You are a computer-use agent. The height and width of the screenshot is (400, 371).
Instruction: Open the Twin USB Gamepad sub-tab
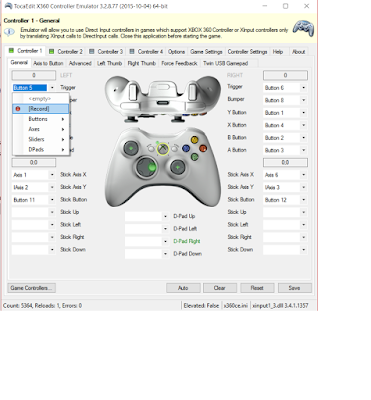point(226,63)
